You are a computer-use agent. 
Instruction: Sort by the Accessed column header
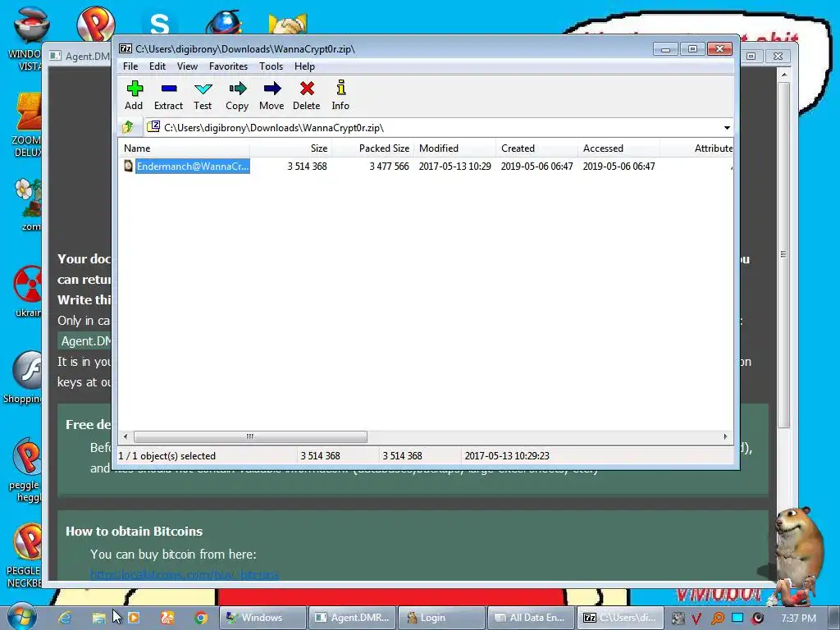tap(619, 148)
